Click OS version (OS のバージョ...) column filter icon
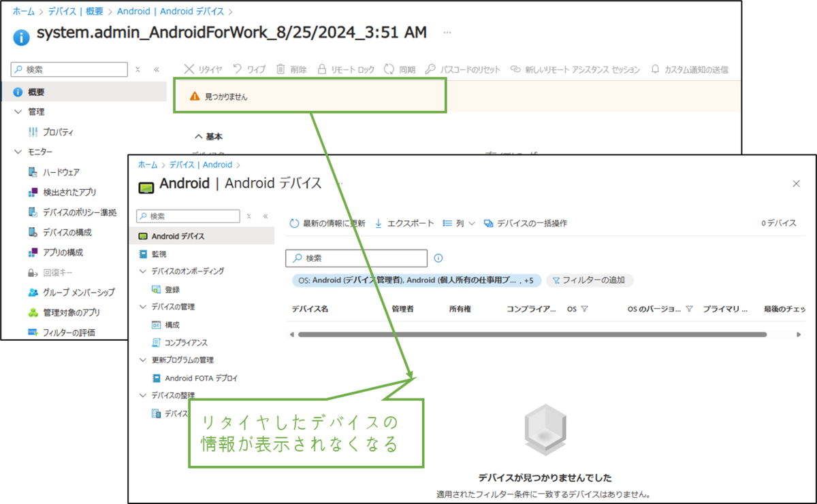Viewport: 817px width, 504px height. (689, 309)
